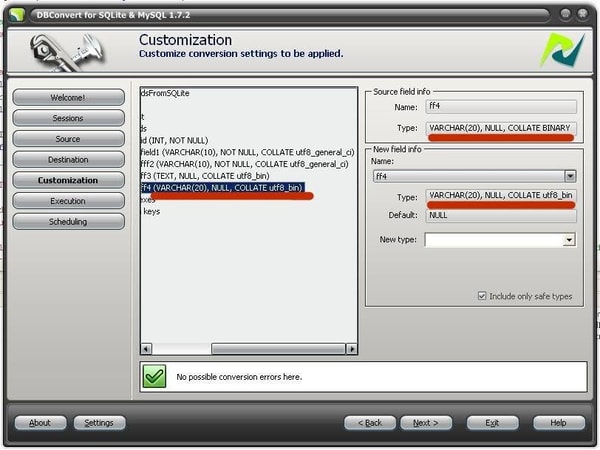Select the dsFromSQLite tree node
600x450 pixels.
point(165,93)
